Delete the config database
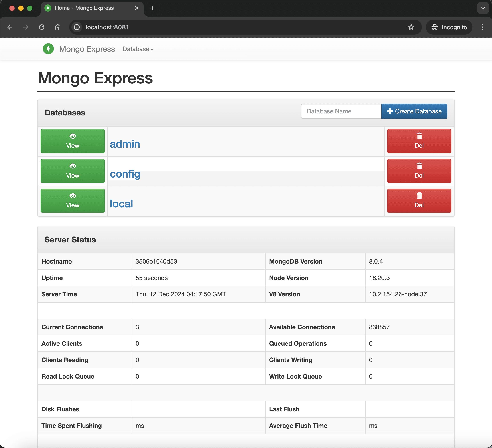The width and height of the screenshot is (492, 448). coord(419,171)
